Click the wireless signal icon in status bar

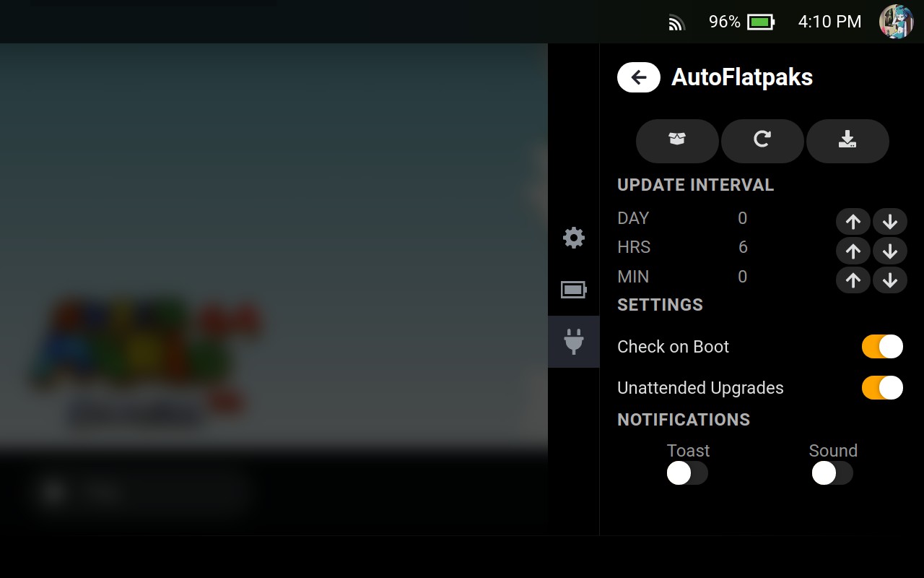676,23
